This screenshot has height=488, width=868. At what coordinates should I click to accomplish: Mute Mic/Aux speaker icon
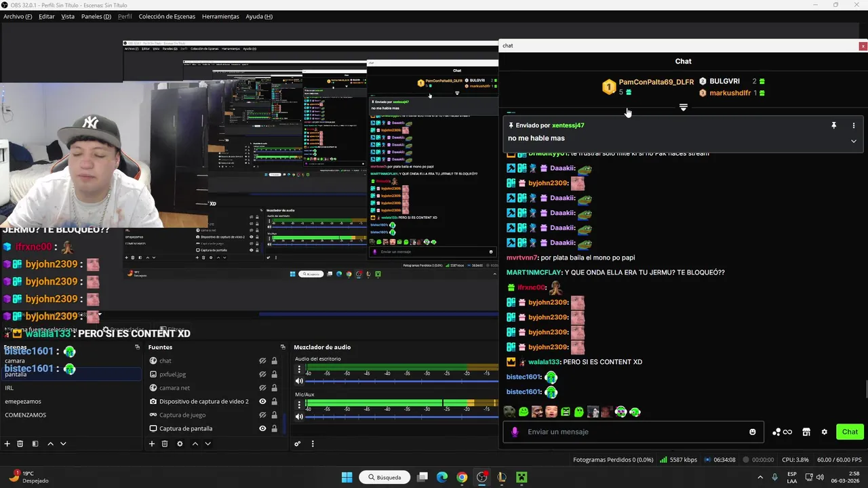tap(299, 416)
